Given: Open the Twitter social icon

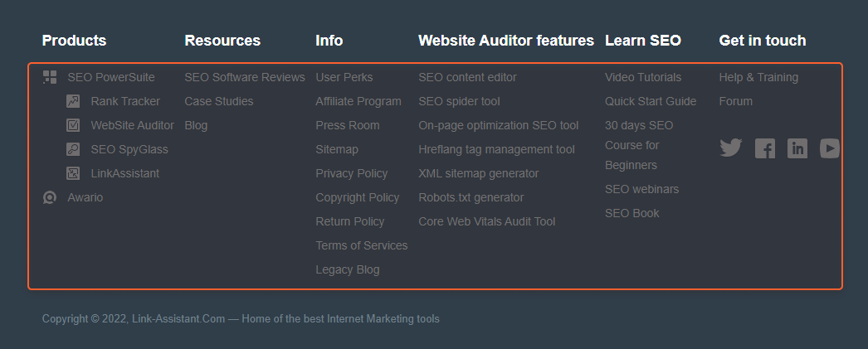Looking at the screenshot, I should tap(731, 148).
